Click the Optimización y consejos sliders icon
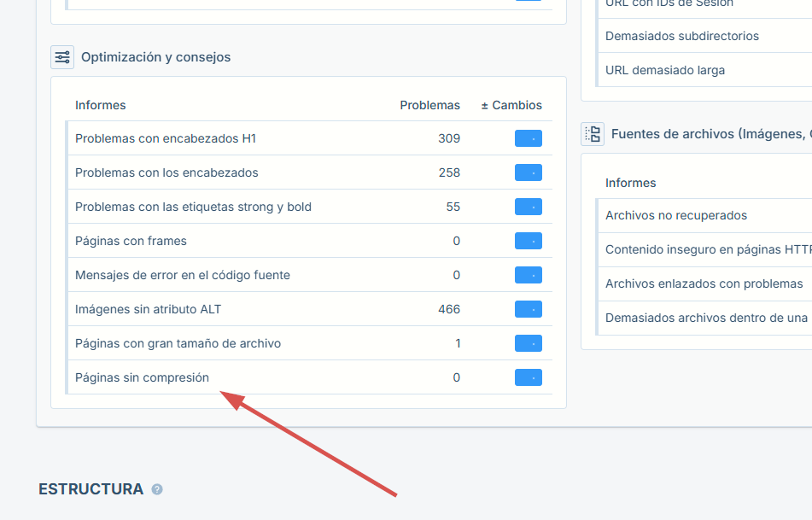The height and width of the screenshot is (520, 812). pyautogui.click(x=61, y=56)
